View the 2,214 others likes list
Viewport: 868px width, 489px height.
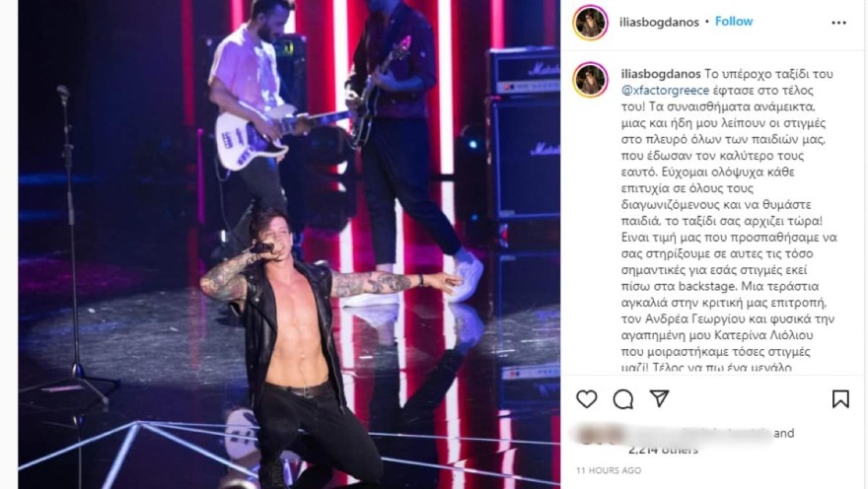(663, 450)
